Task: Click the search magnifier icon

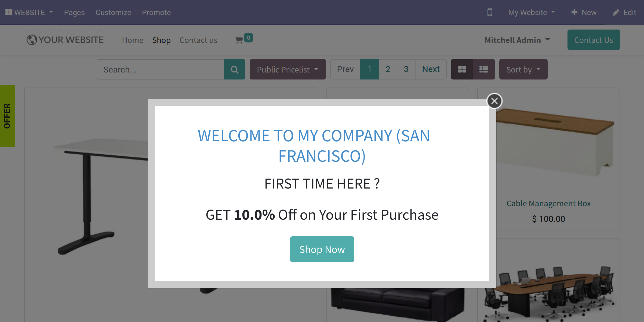Action: click(x=234, y=69)
